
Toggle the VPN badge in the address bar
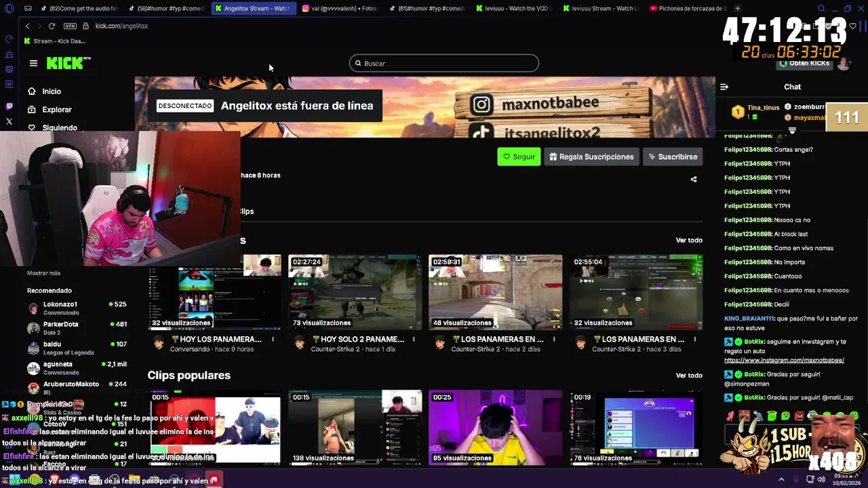pos(70,26)
